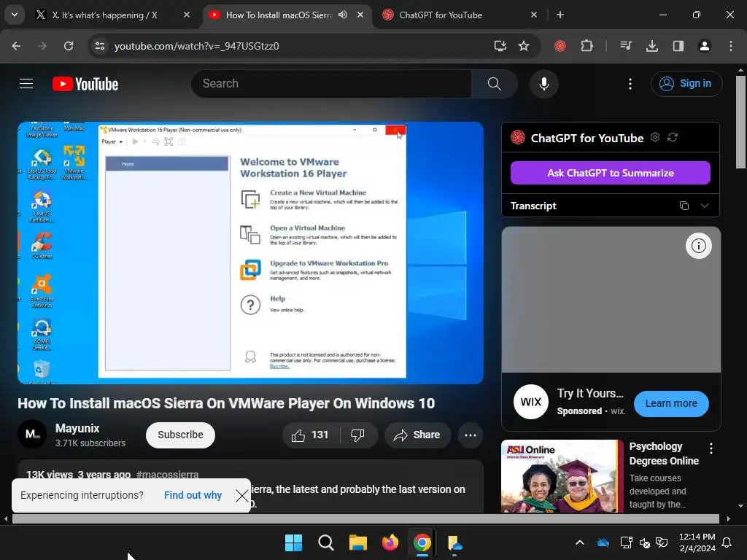Open the Wix advertiser logo
Screen dimensions: 747x560
click(531, 402)
